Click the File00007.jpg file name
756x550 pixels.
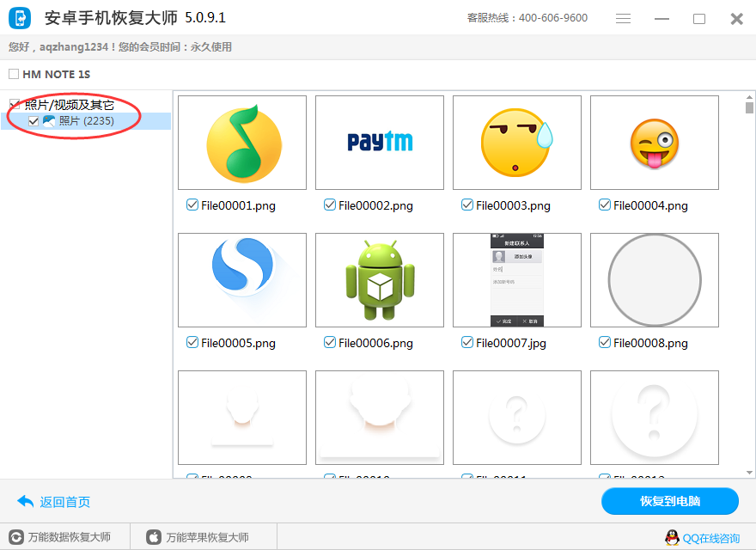(511, 343)
